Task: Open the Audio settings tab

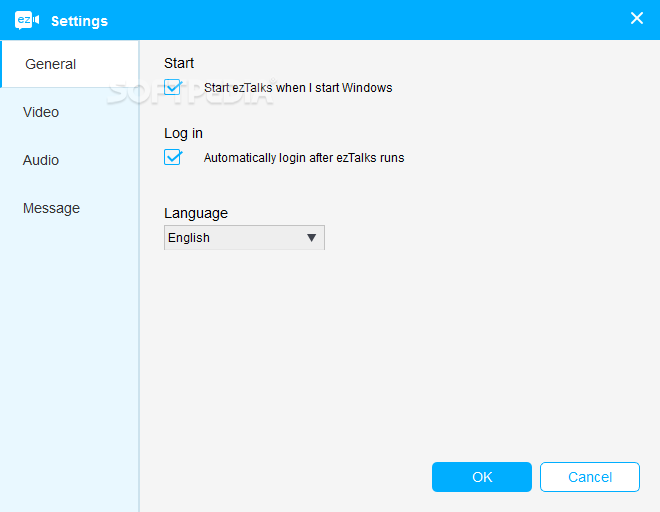Action: tap(69, 160)
